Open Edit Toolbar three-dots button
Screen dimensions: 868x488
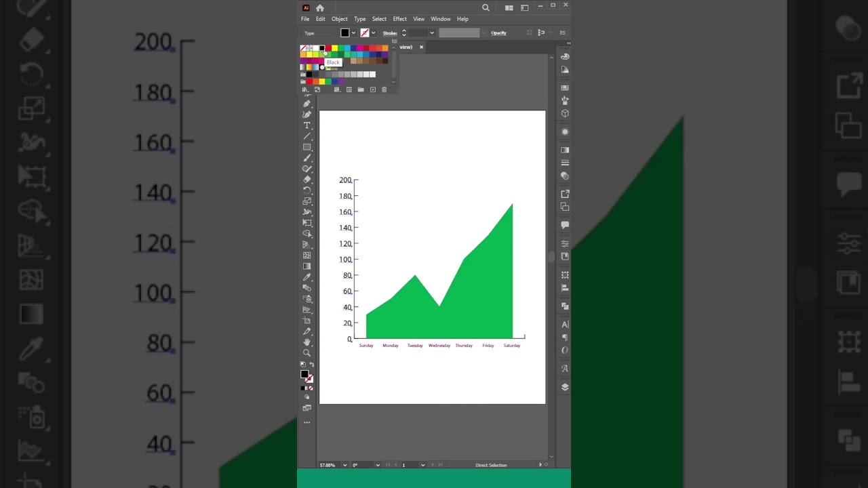(x=307, y=422)
